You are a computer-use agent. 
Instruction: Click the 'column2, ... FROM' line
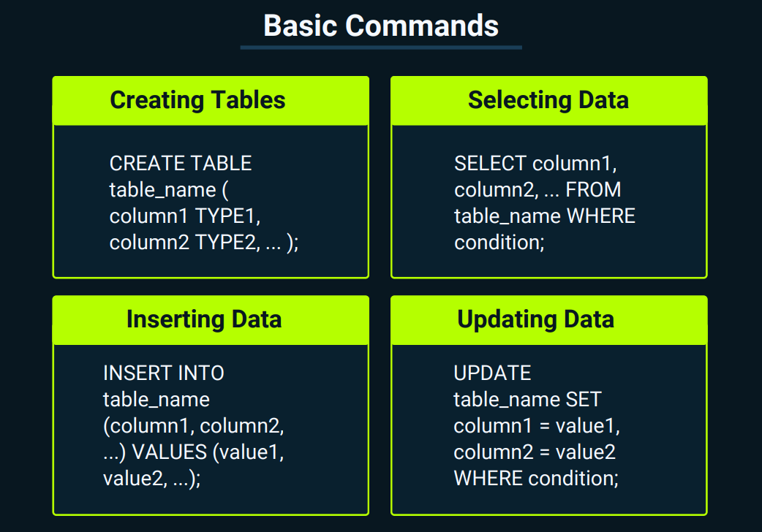pyautogui.click(x=537, y=189)
